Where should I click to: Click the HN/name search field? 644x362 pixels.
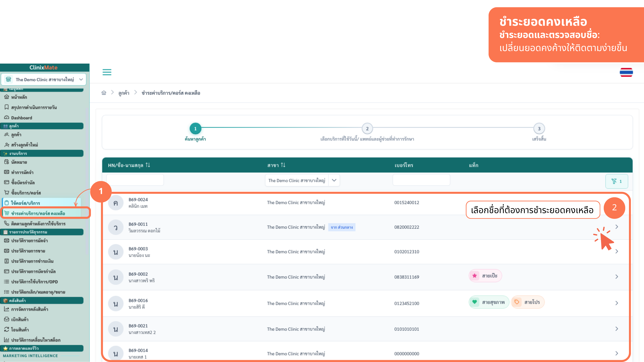click(135, 180)
